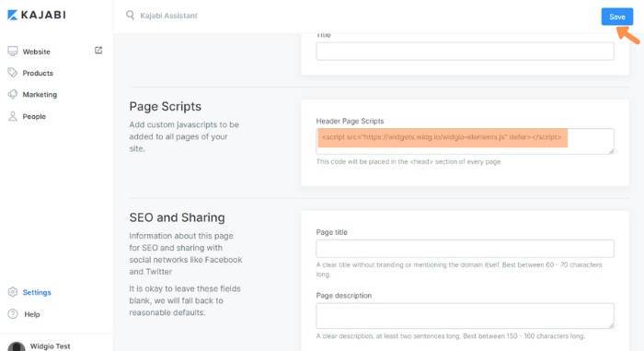
Task: Click the Products tag icon
Action: (x=13, y=73)
